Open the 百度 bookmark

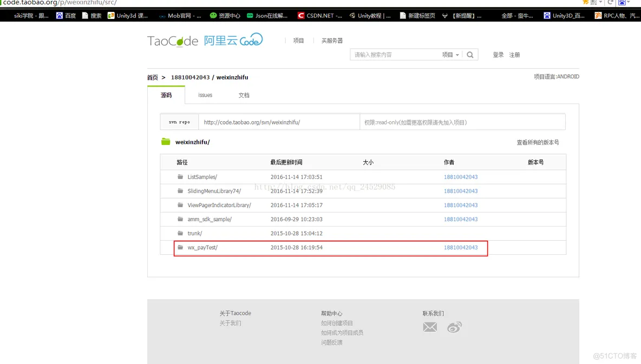(66, 16)
